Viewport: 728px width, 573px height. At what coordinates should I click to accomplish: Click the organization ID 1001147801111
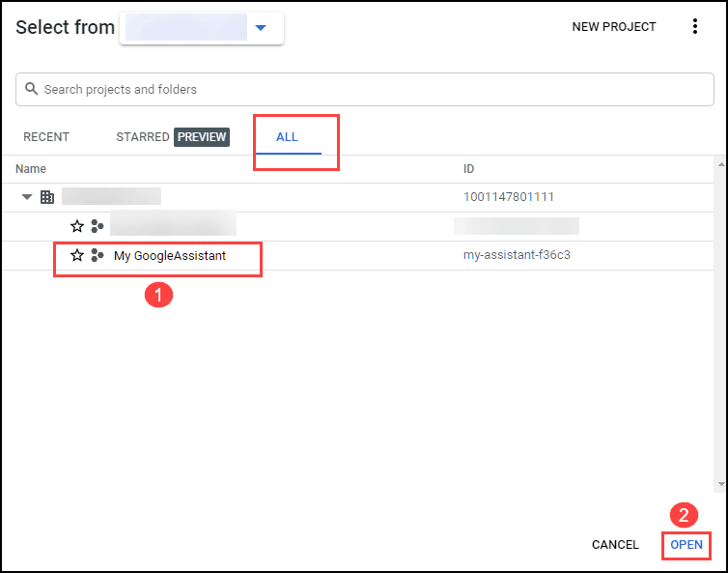pyautogui.click(x=509, y=197)
